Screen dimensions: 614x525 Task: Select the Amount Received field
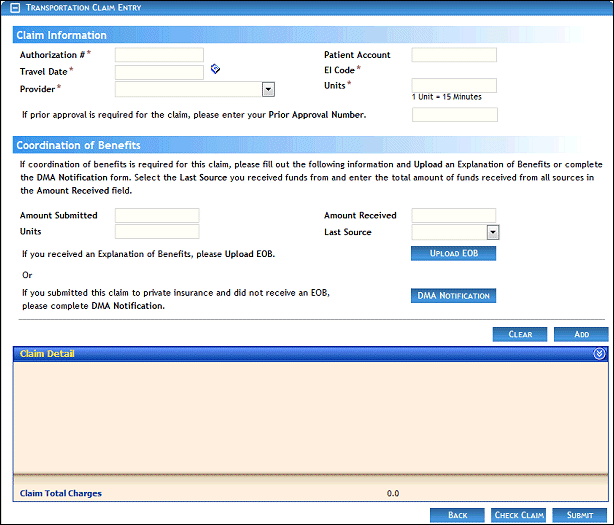point(454,215)
